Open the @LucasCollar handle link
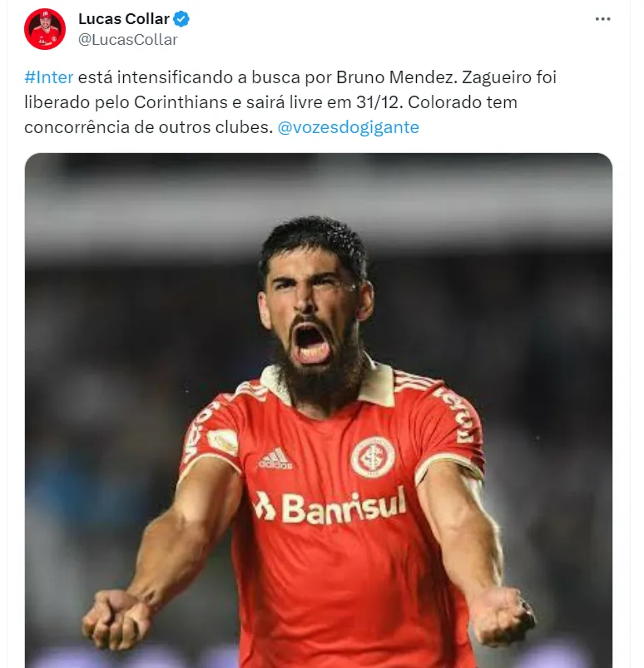This screenshot has width=644, height=668. point(128,40)
